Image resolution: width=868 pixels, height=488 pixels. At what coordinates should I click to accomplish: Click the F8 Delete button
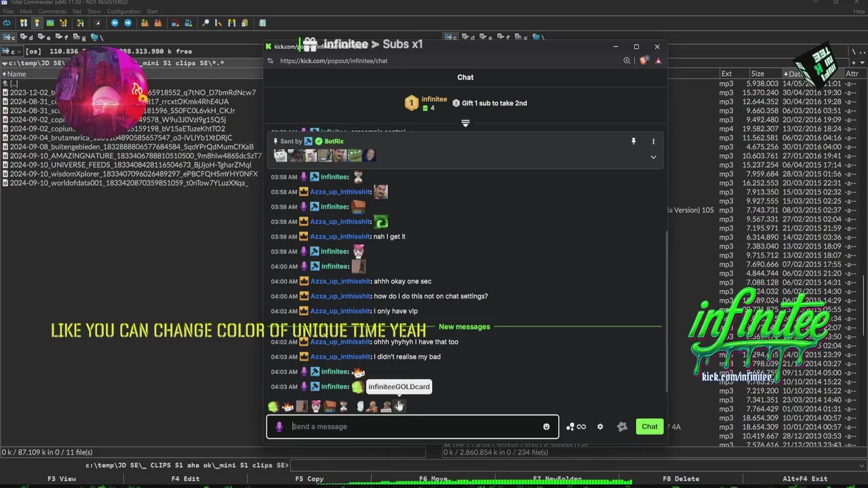click(681, 479)
